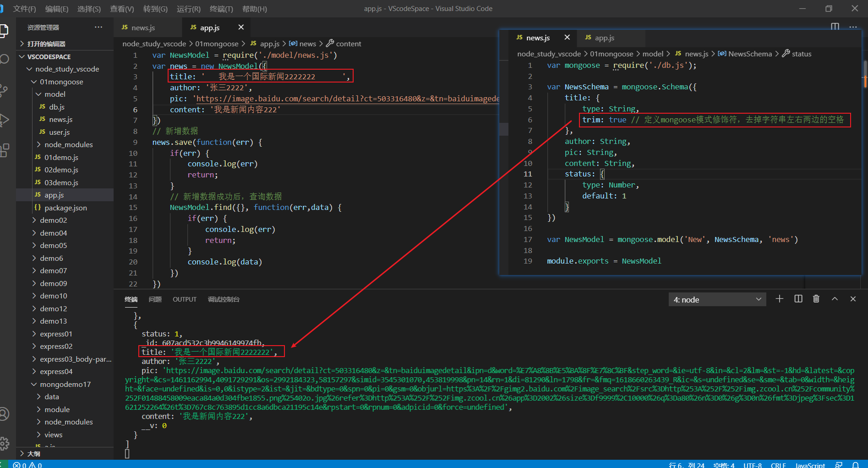
Task: Collapse the mongodemo17 folder
Action: (x=65, y=385)
